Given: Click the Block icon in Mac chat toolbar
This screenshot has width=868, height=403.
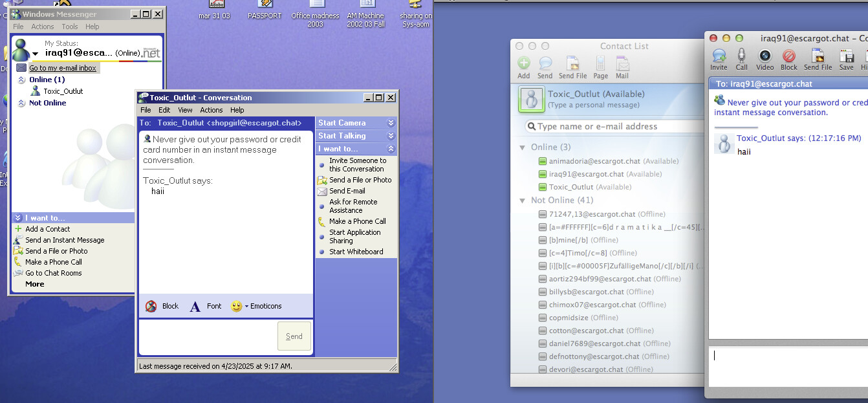Looking at the screenshot, I should point(788,56).
